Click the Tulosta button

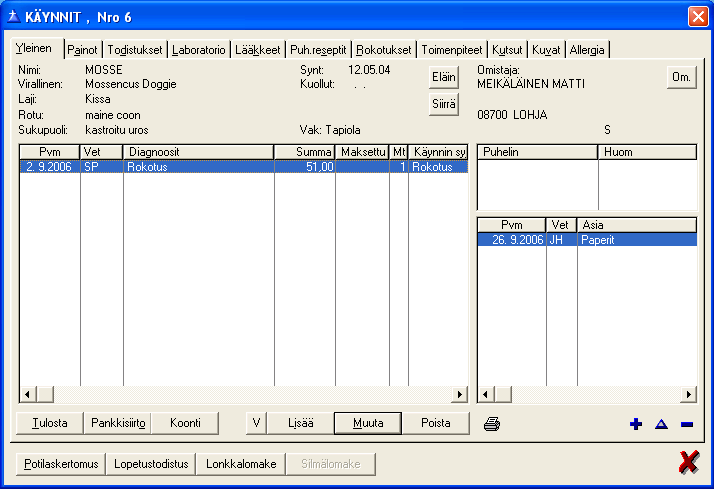pos(50,423)
